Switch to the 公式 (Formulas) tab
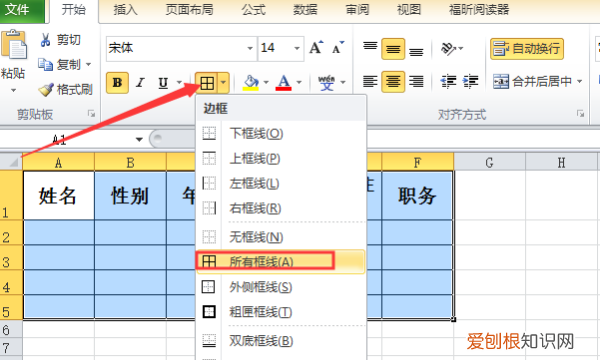Image resolution: width=600 pixels, height=360 pixels. (253, 10)
